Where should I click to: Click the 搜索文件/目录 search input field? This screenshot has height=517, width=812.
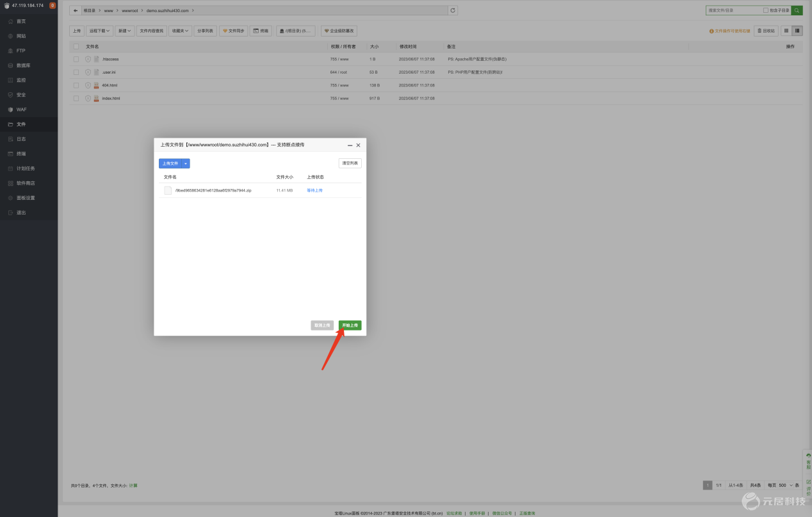tap(734, 10)
